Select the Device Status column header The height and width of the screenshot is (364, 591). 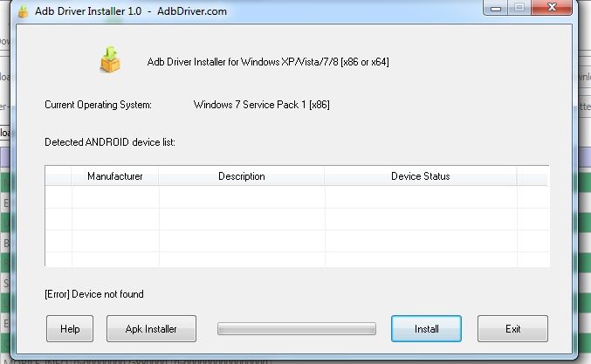pos(420,176)
